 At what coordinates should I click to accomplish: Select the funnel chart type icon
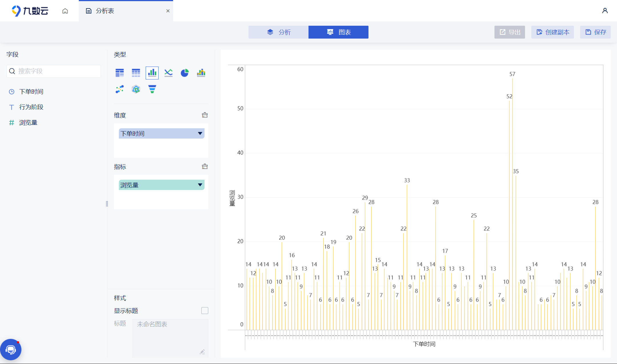(x=152, y=89)
